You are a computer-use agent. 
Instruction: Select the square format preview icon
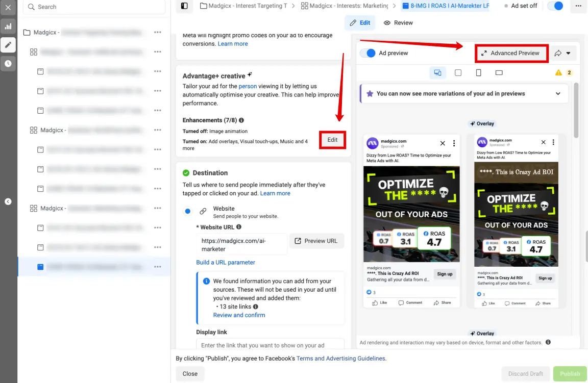[x=458, y=73]
